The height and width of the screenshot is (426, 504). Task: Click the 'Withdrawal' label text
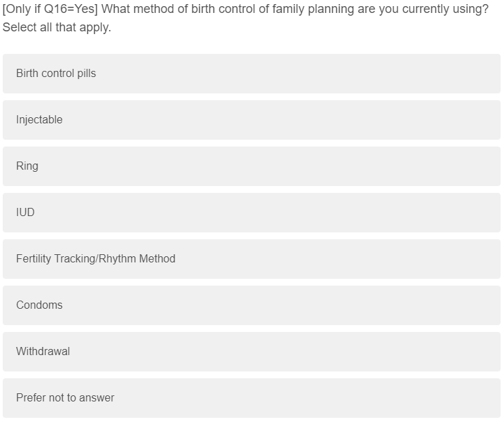43,352
